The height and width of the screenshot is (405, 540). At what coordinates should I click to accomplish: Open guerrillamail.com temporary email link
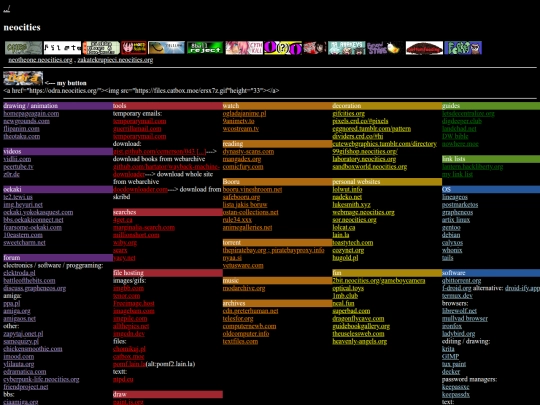pos(137,129)
